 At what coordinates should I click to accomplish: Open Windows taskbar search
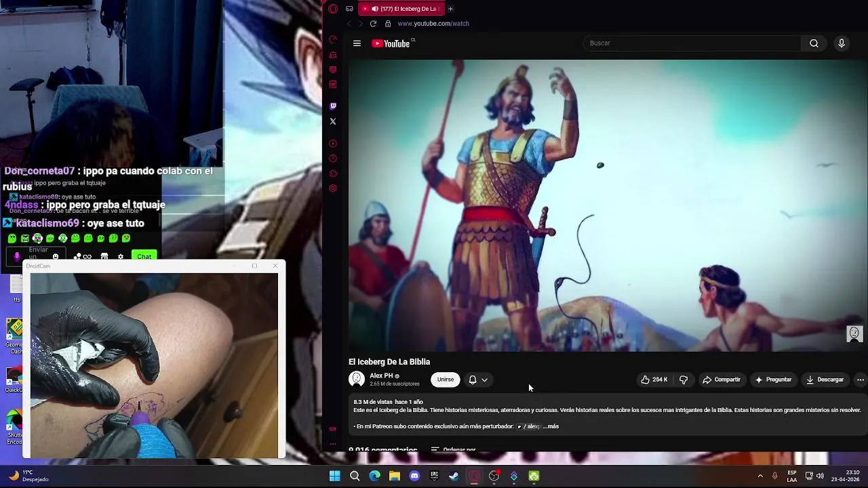pyautogui.click(x=355, y=476)
